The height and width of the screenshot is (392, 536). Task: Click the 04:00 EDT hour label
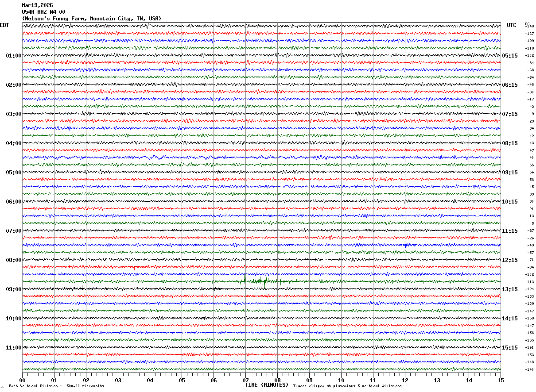13,143
